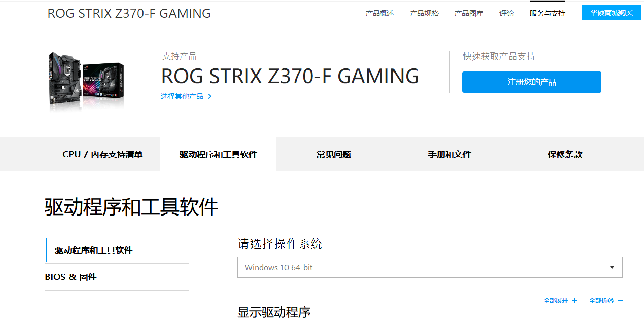Click the 全部展开 link
The height and width of the screenshot is (323, 644).
tap(556, 301)
